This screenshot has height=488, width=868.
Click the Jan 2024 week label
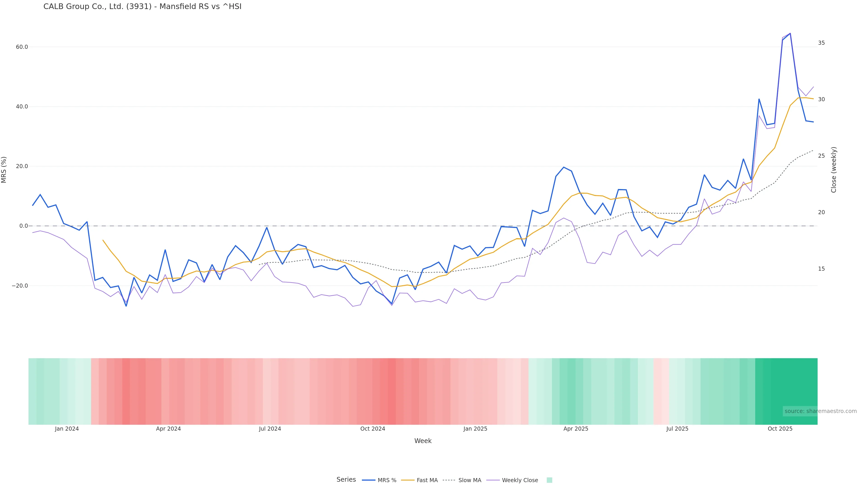point(67,429)
